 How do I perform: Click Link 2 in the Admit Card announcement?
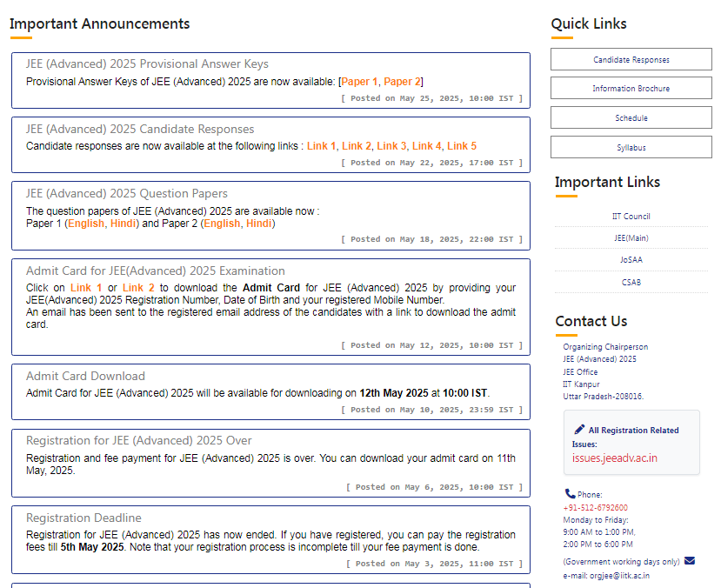point(138,288)
